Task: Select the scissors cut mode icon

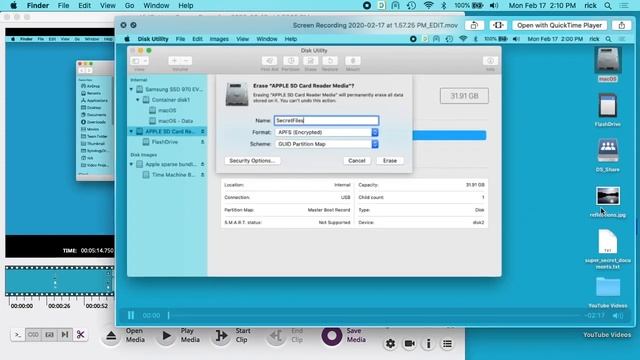Action: click(80, 335)
